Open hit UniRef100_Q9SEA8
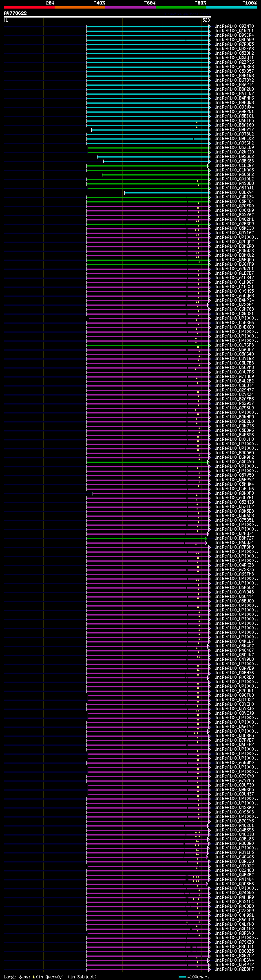Screen dimensions: 261x980 [x=234, y=49]
